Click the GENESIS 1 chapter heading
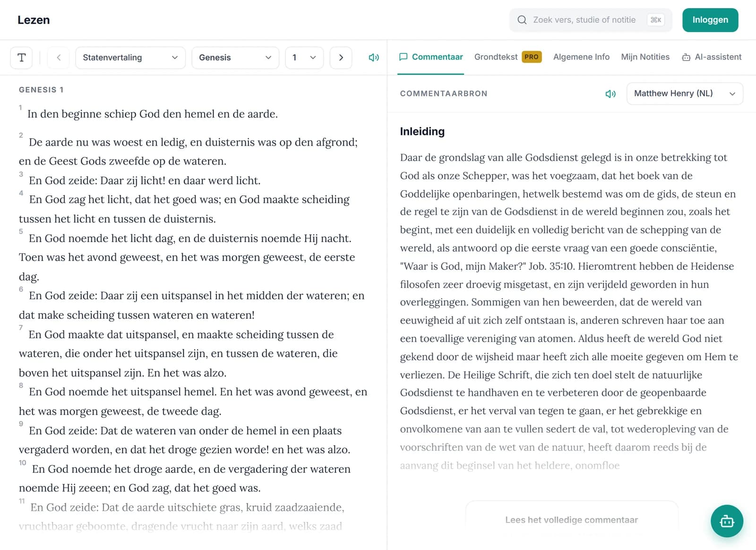The image size is (756, 550). 41,90
